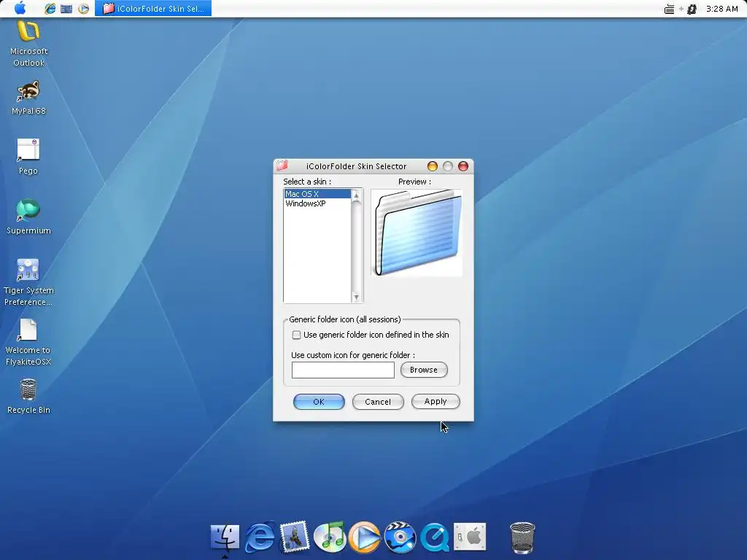Click the iColorFolder Skin Sel... taskbar button
The image size is (747, 560).
point(153,9)
